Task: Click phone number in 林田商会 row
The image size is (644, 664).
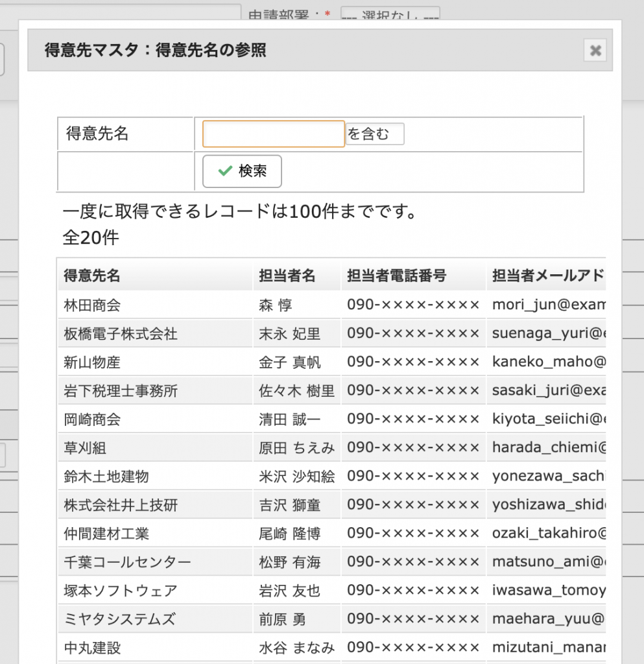Action: [x=413, y=305]
